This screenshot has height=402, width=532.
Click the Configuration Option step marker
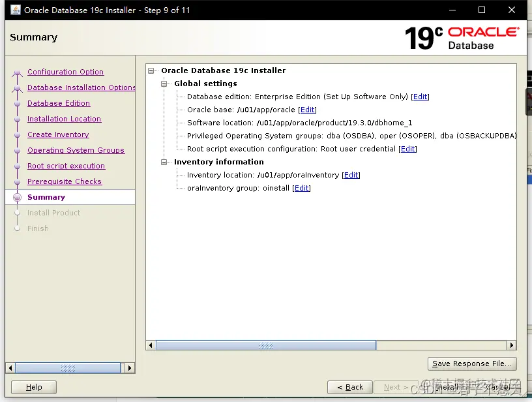click(x=18, y=72)
